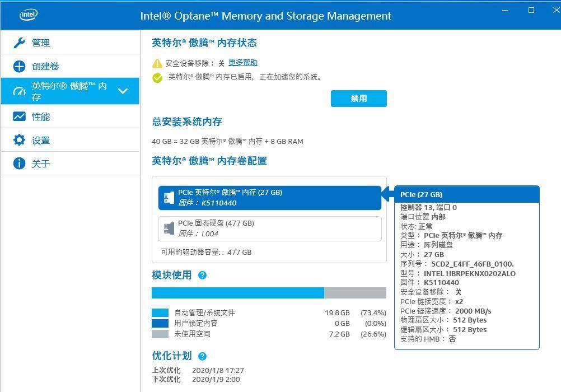The image size is (561, 392).
Task: Click the info icon beside 关于
Action: pos(19,164)
